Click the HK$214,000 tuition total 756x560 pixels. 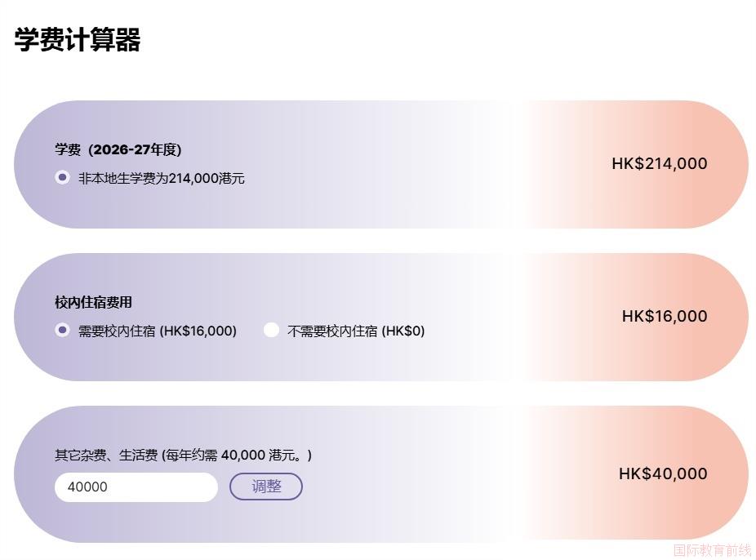pyautogui.click(x=659, y=163)
